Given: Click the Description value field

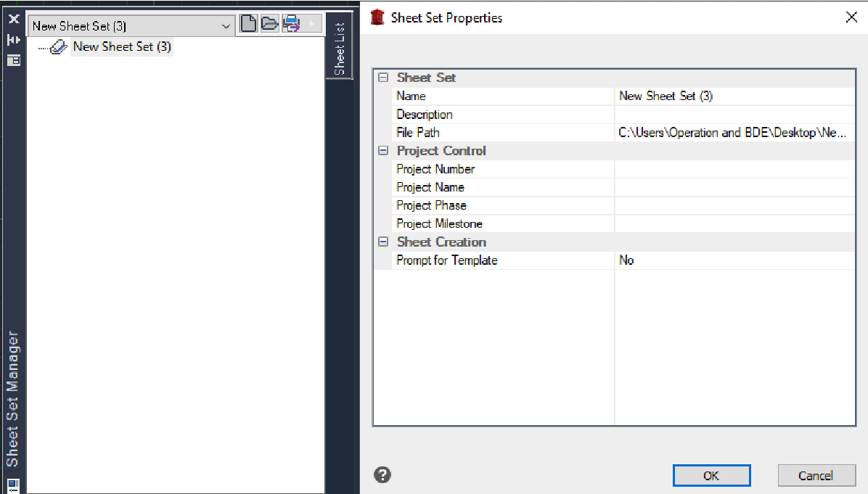Looking at the screenshot, I should tap(734, 115).
